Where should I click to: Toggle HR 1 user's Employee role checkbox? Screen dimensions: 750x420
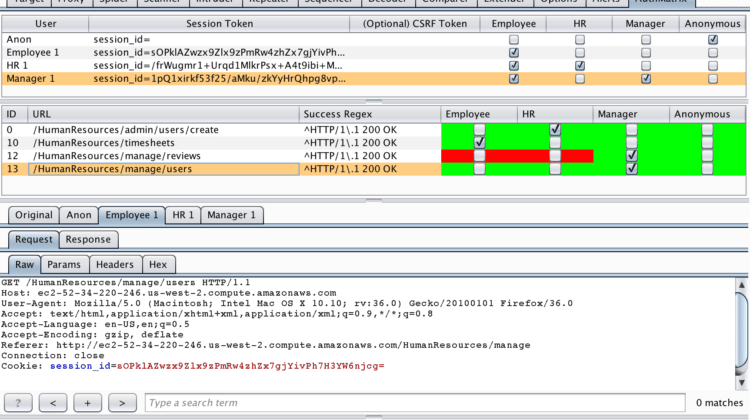click(x=514, y=66)
